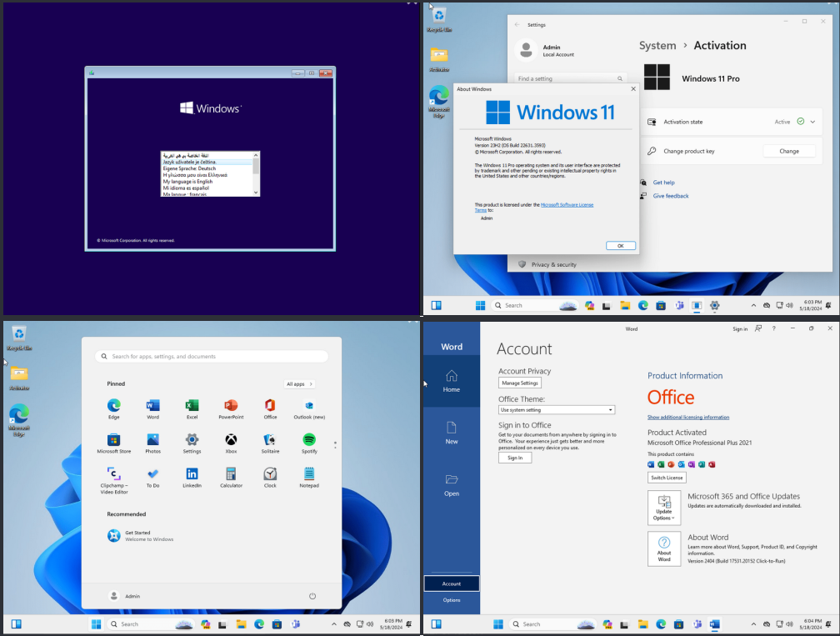Open Outlook (new) in the Start menu
840x636 pixels.
309,408
